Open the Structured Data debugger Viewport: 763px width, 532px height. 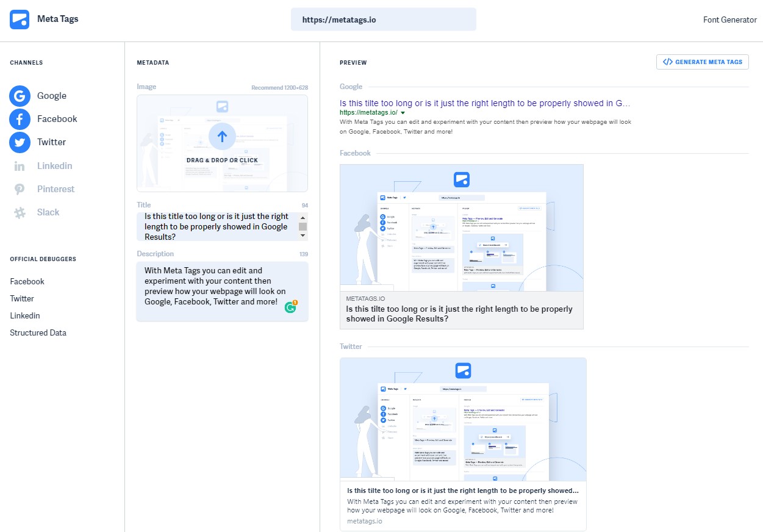[x=38, y=332]
